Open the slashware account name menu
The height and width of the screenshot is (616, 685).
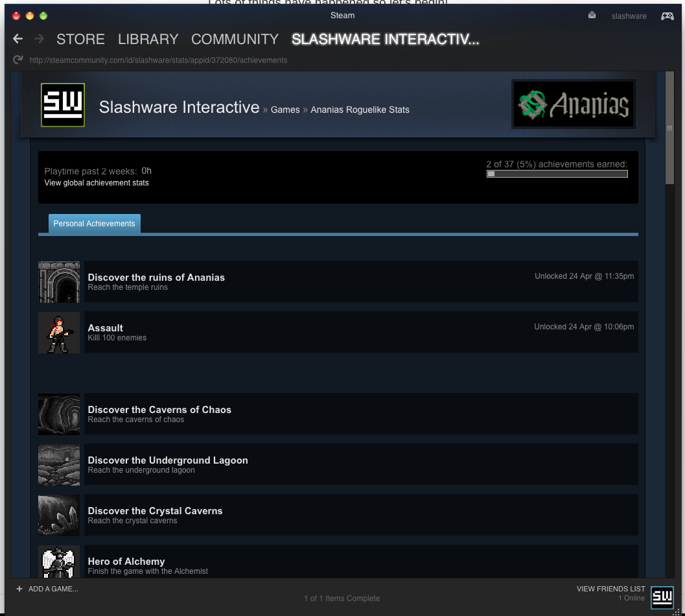point(629,16)
